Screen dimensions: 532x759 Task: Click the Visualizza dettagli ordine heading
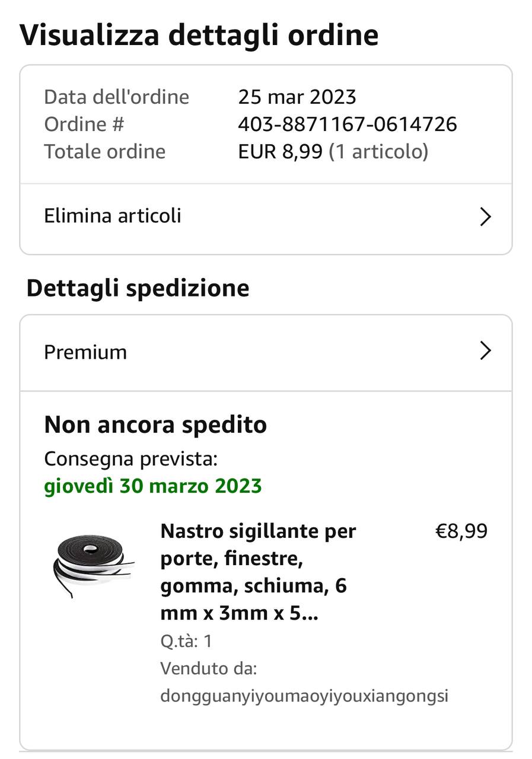point(199,36)
